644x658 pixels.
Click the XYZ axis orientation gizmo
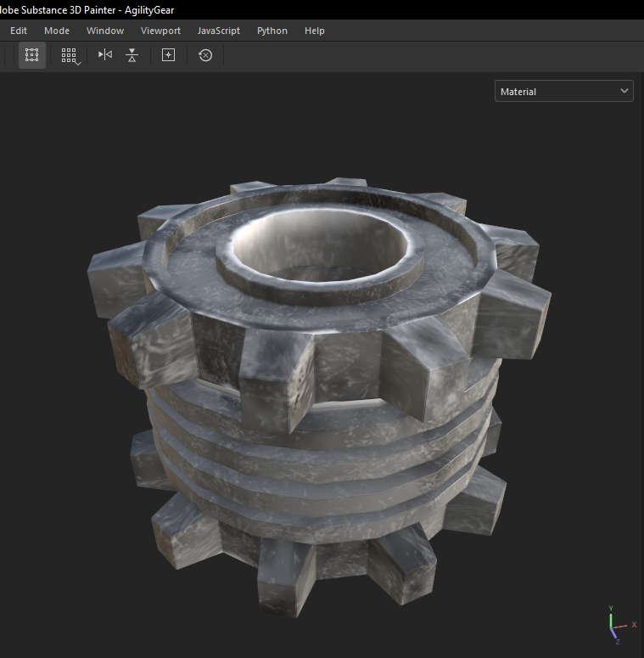click(x=621, y=625)
